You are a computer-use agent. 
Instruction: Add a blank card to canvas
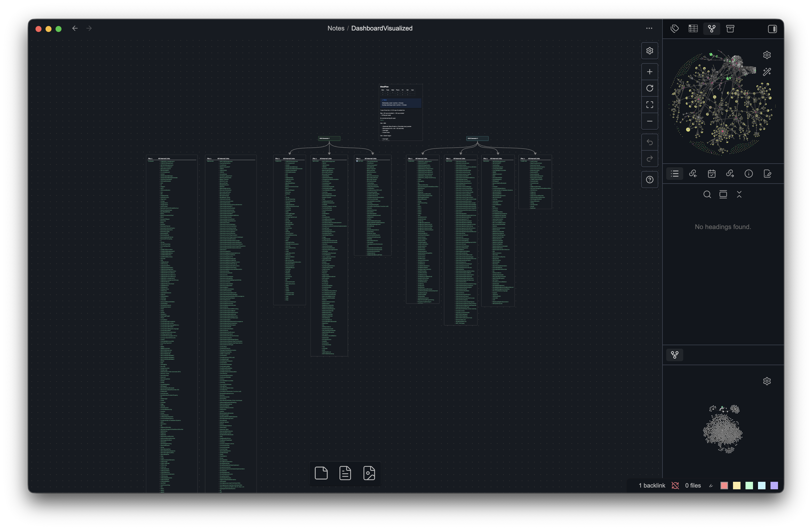point(321,473)
